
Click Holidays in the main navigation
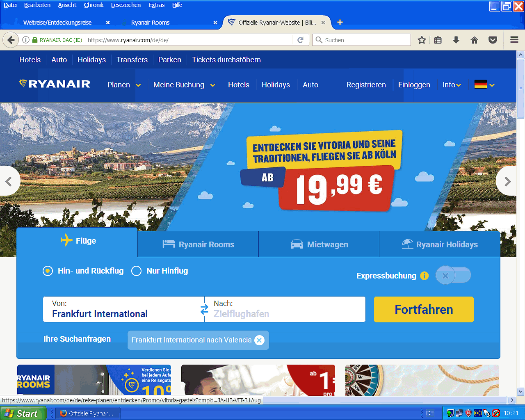click(x=276, y=85)
